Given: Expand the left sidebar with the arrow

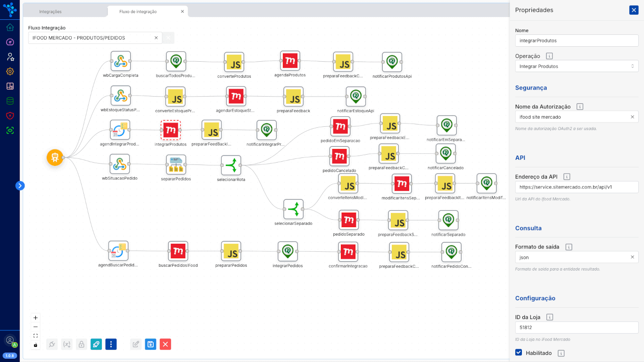Looking at the screenshot, I should pyautogui.click(x=20, y=186).
